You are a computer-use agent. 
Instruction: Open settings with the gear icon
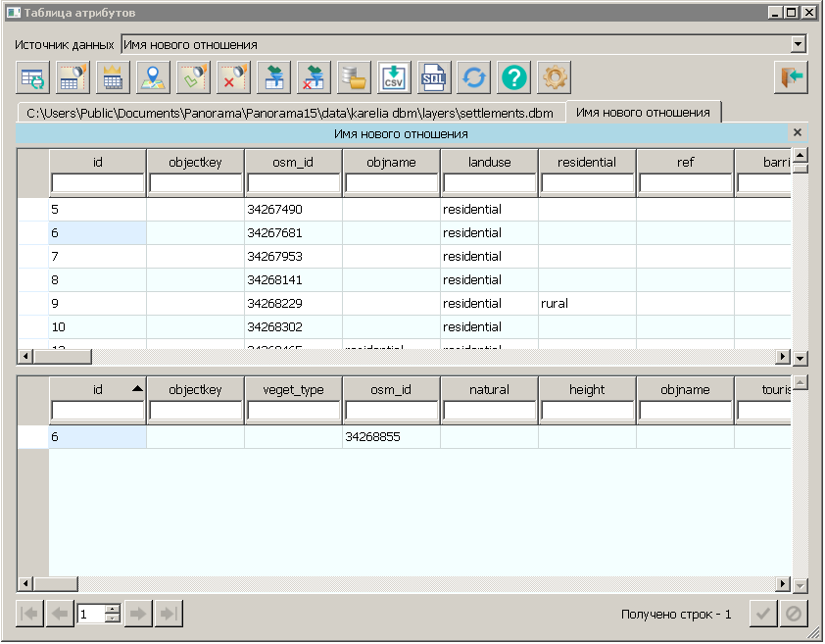tap(555, 76)
